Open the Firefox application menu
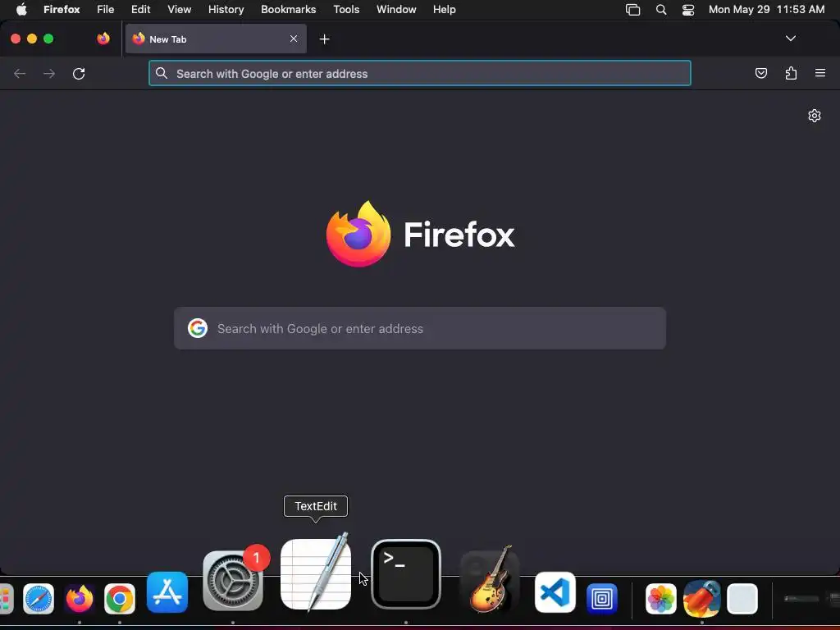840x630 pixels. point(62,10)
